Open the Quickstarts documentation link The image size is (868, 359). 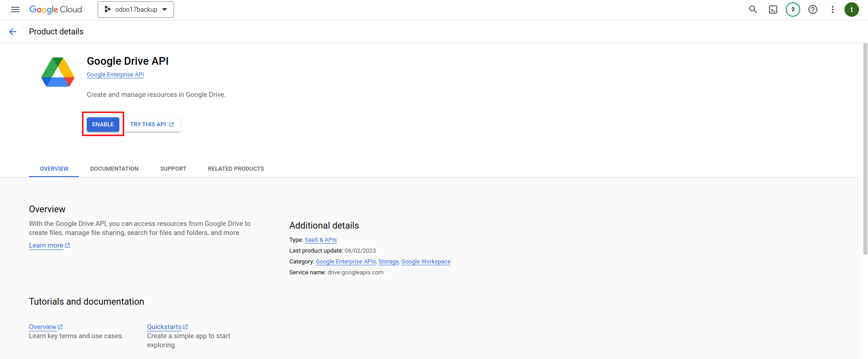pyautogui.click(x=164, y=327)
